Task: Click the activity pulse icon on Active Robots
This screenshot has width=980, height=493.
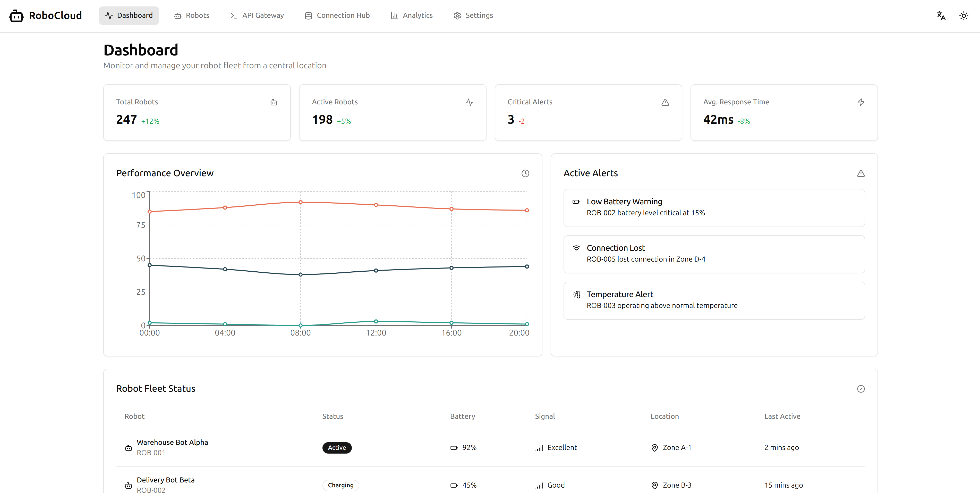Action: point(469,102)
